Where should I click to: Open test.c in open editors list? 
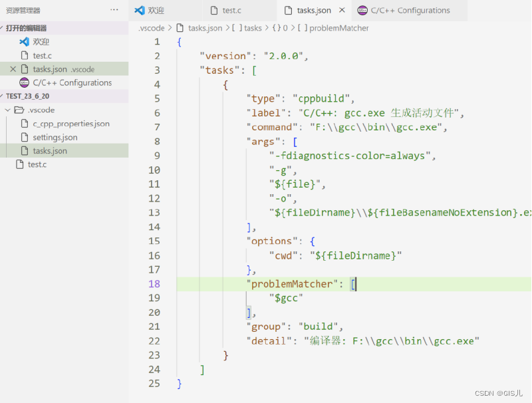[64, 55]
